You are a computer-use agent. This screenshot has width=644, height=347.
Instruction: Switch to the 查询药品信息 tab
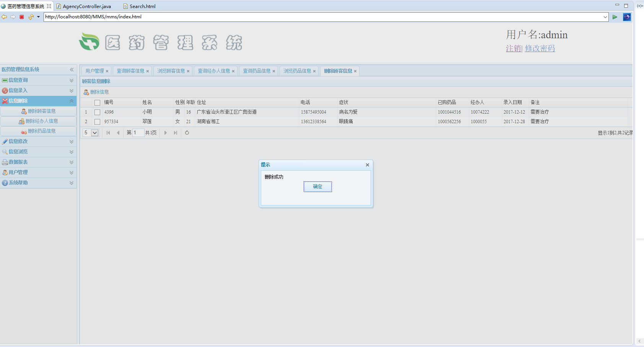point(257,71)
